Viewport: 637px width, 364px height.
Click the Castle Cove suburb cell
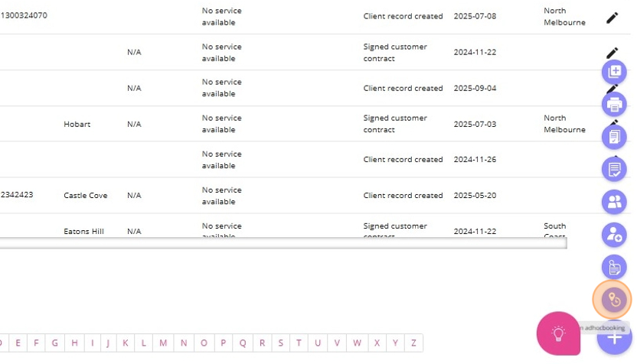[85, 196]
